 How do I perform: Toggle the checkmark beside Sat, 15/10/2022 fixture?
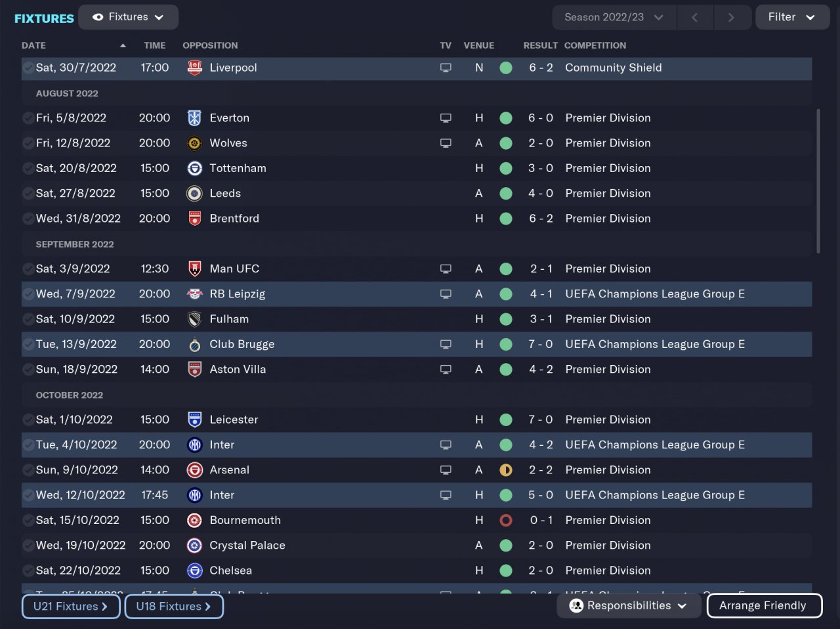[x=28, y=520]
